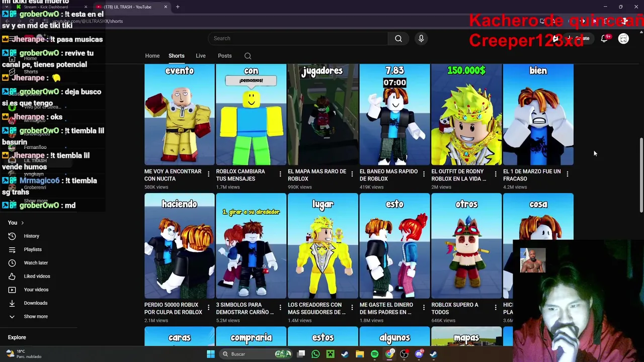Switch to the Live channel tab
The height and width of the screenshot is (362, 644).
point(200,56)
